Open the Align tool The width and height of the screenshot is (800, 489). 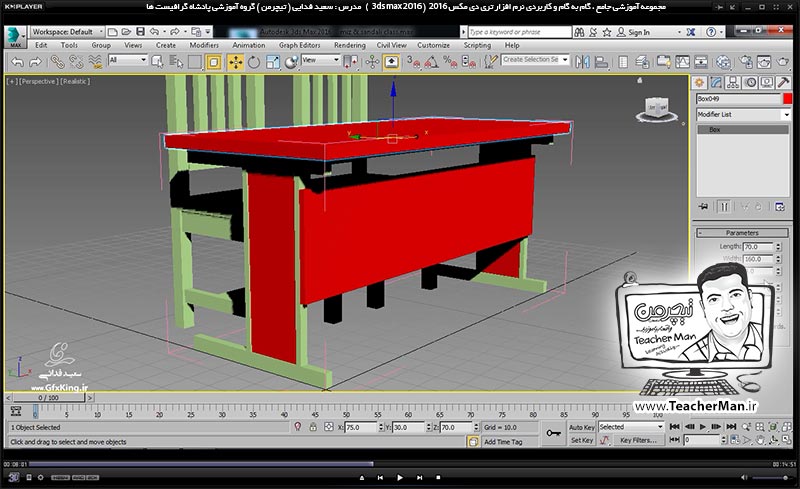coord(602,62)
